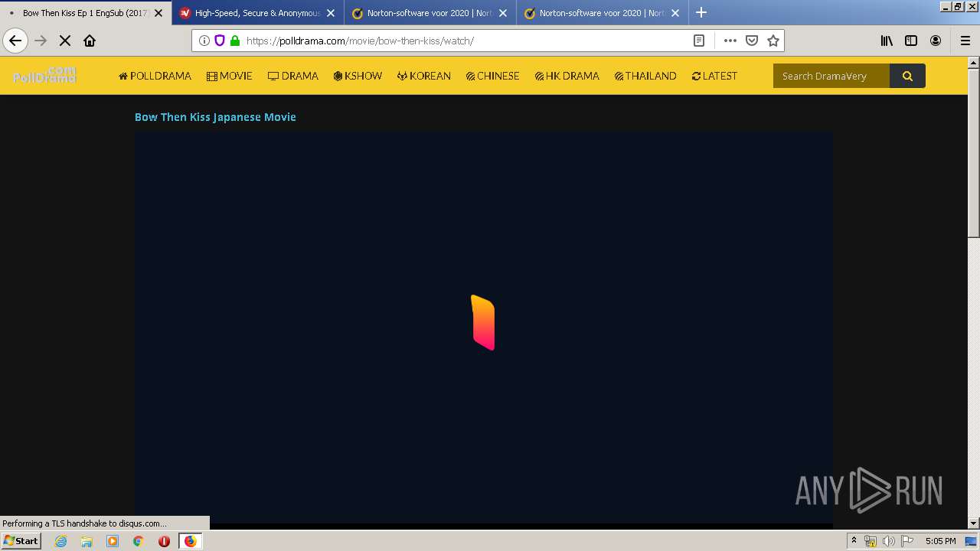Screen dimensions: 980x551
Task: Open tracking protection shield icon
Action: point(220,41)
